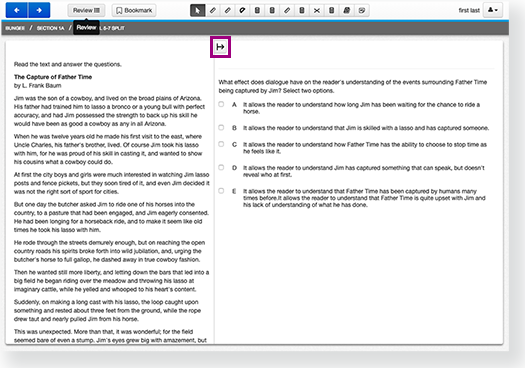This screenshot has width=525, height=368.
Task: Open the Review list button
Action: [x=86, y=10]
